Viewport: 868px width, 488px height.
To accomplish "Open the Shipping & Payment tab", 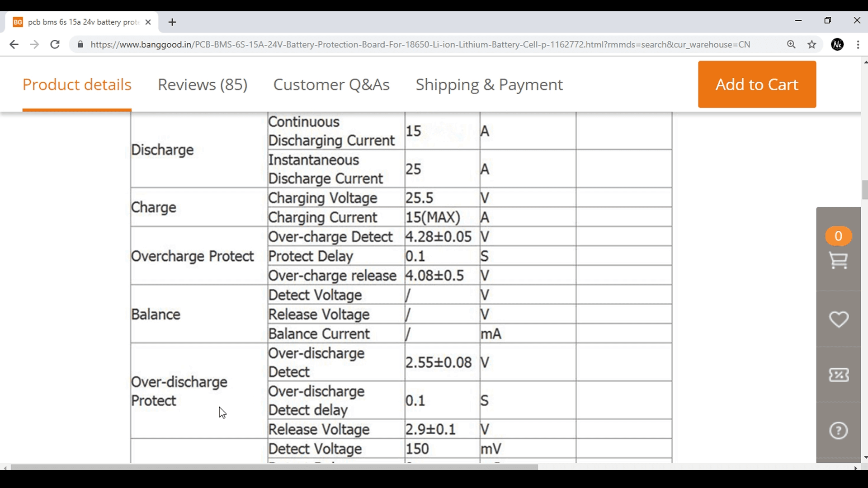I will [490, 84].
